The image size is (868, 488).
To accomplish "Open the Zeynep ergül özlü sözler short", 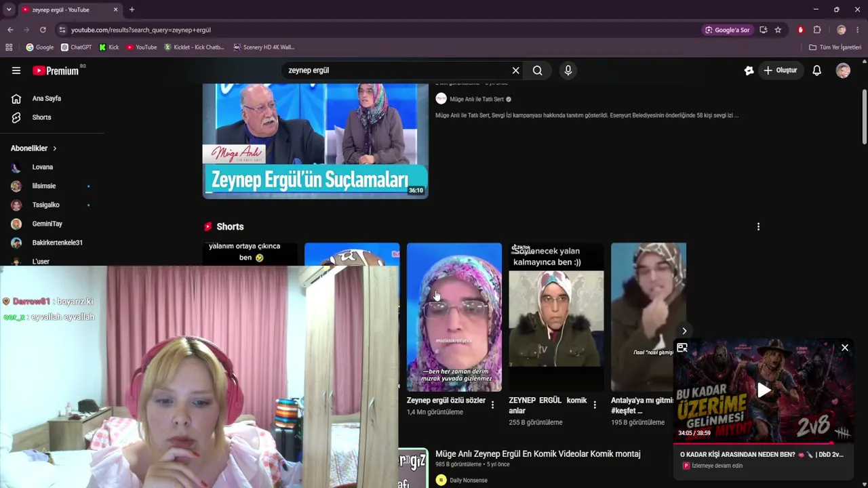I will (454, 317).
